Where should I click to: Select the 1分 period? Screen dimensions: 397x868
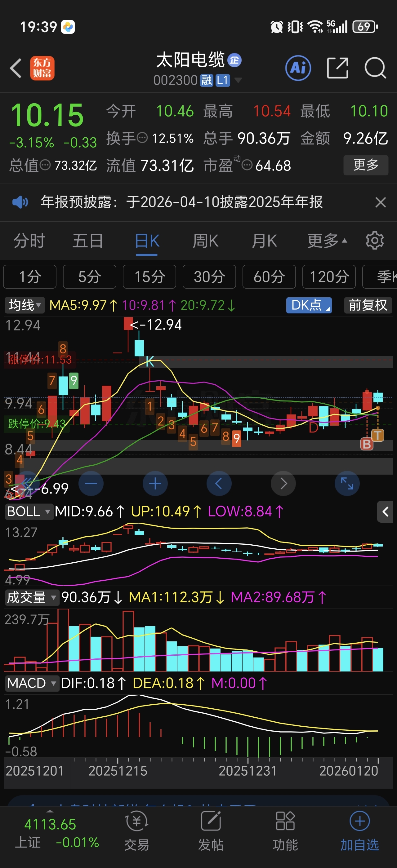[x=30, y=277]
